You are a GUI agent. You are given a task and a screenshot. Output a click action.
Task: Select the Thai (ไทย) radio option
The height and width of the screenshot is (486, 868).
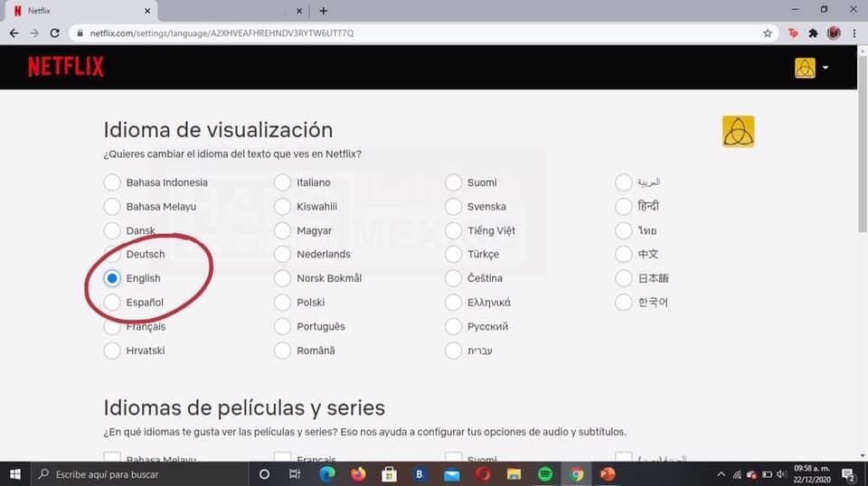point(623,230)
